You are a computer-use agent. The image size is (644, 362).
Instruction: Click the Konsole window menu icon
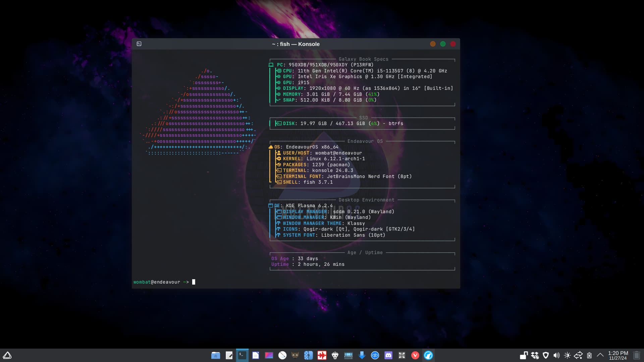(139, 44)
